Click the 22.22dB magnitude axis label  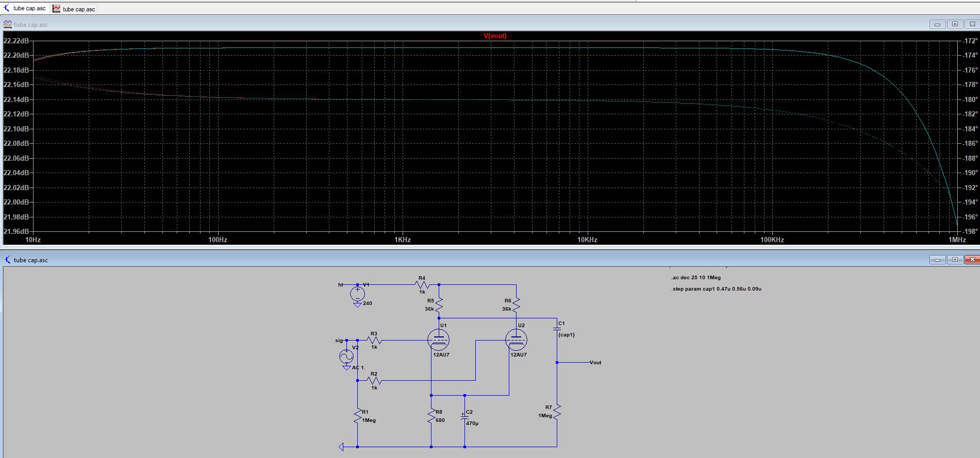[16, 41]
